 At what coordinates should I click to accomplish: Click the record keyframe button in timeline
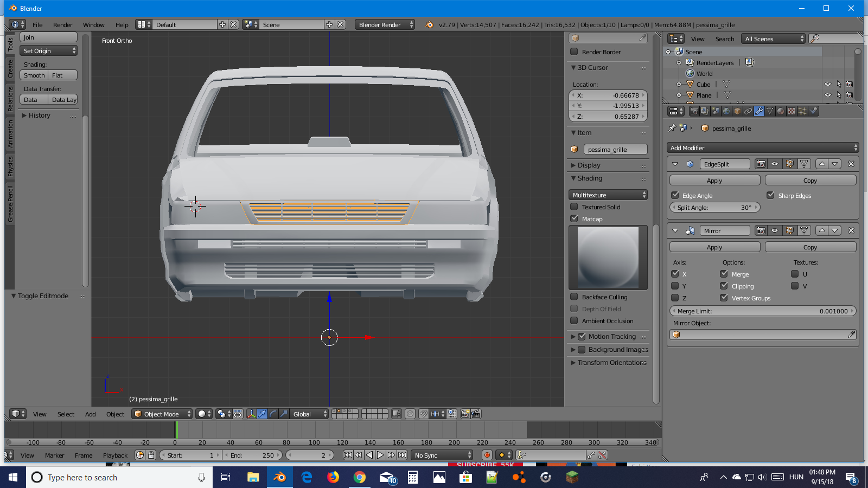click(487, 455)
